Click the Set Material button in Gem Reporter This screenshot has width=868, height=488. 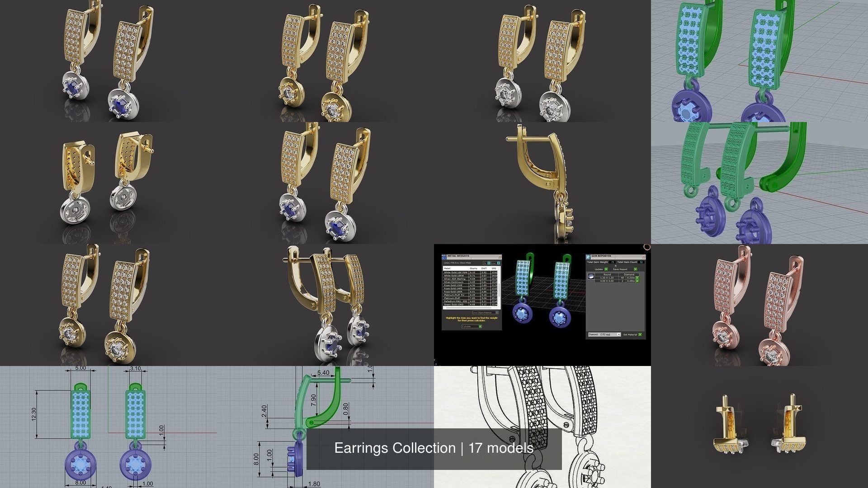pyautogui.click(x=632, y=334)
